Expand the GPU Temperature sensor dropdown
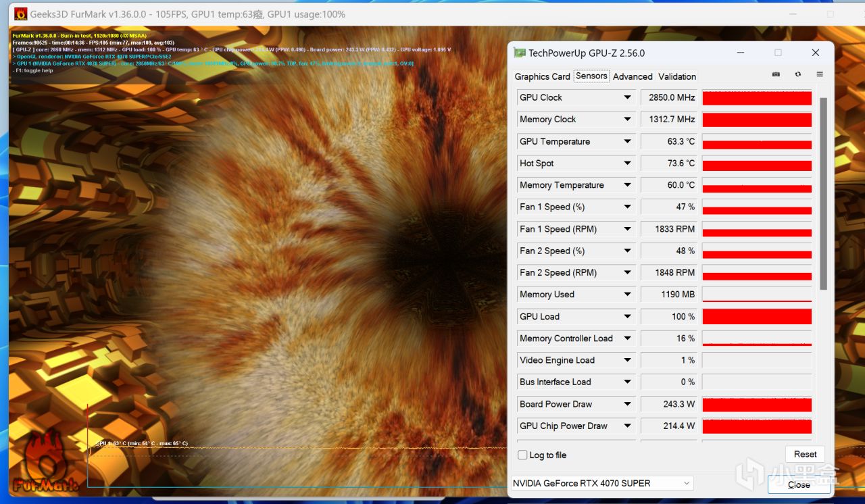The height and width of the screenshot is (504, 865). point(627,141)
